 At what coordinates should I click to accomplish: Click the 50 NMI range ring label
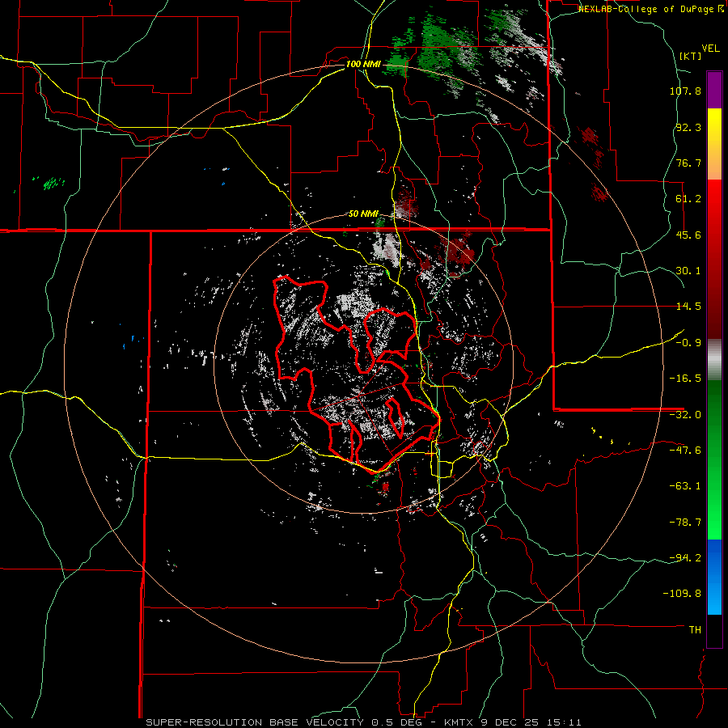(x=363, y=214)
